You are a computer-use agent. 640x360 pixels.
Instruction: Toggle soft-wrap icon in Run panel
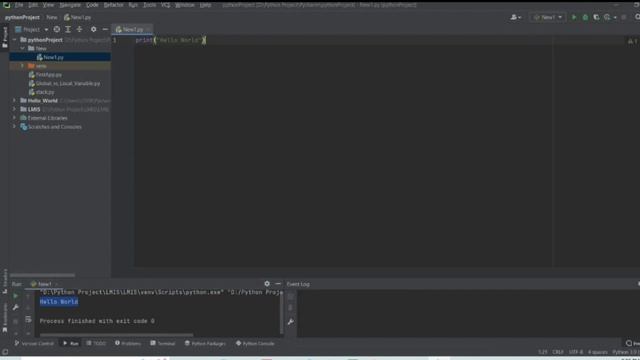click(28, 319)
